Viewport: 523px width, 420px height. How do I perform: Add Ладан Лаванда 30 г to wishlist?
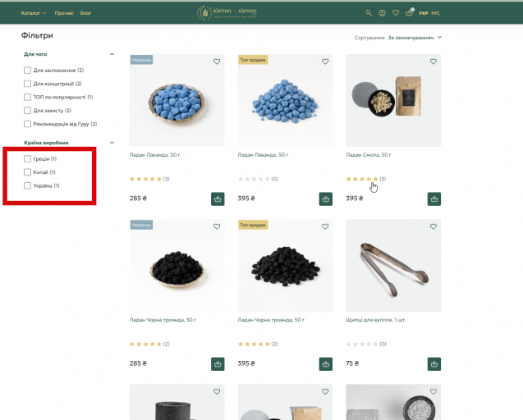coord(217,62)
